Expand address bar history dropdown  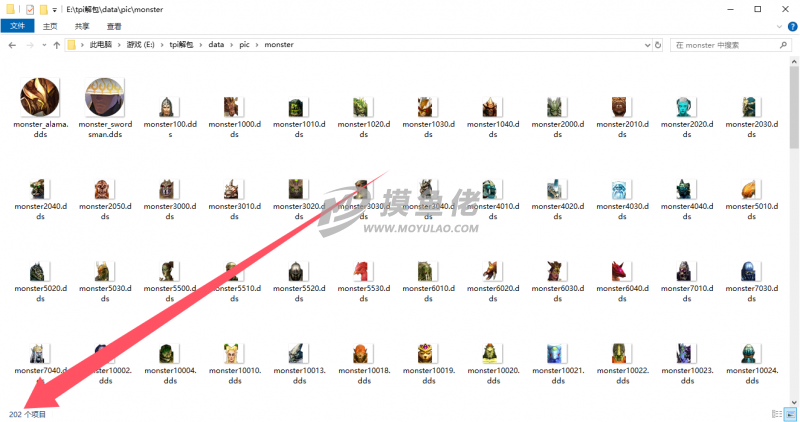[x=647, y=45]
